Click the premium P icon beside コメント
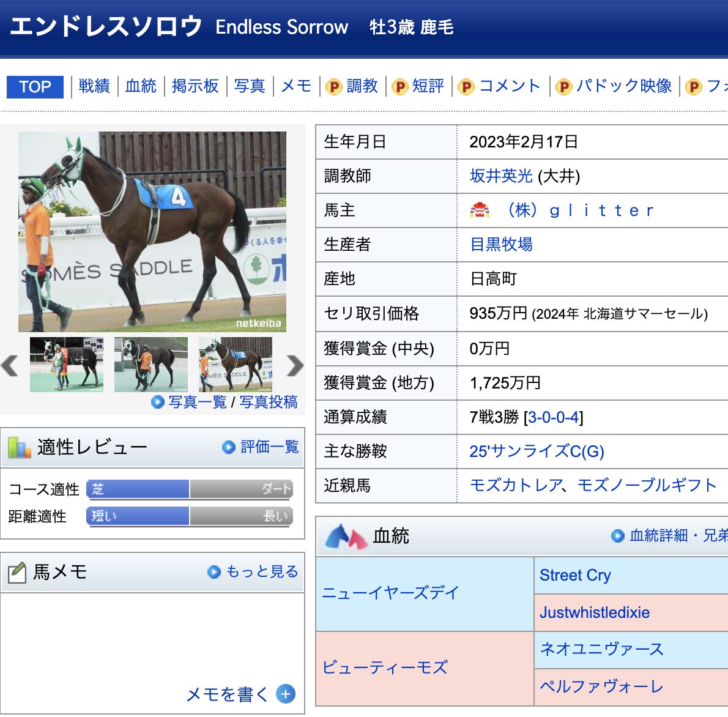728x717 pixels. pos(466,87)
